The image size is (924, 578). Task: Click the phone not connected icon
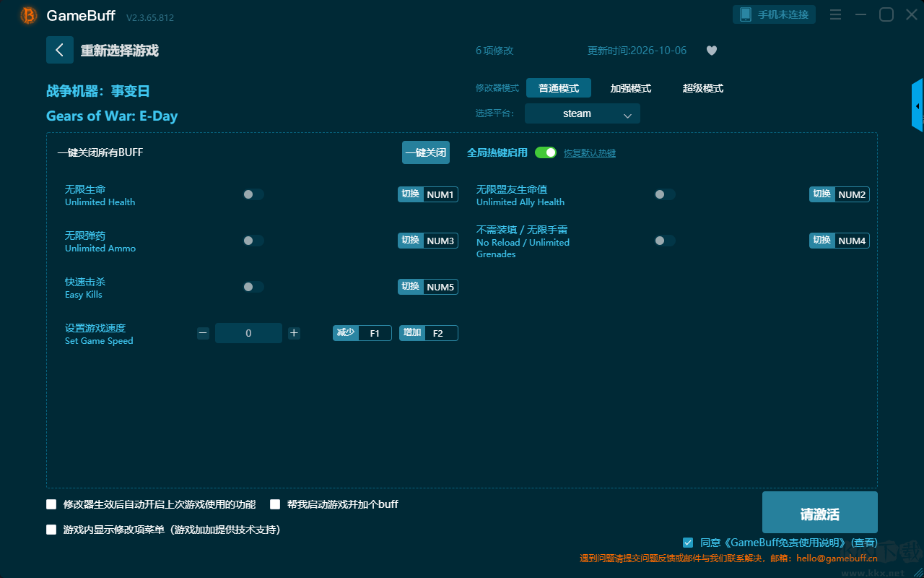click(x=745, y=14)
